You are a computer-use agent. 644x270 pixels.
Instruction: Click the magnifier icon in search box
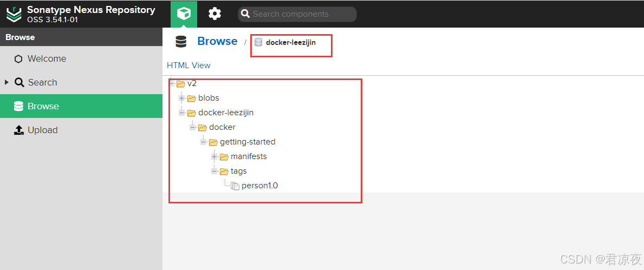tap(245, 14)
